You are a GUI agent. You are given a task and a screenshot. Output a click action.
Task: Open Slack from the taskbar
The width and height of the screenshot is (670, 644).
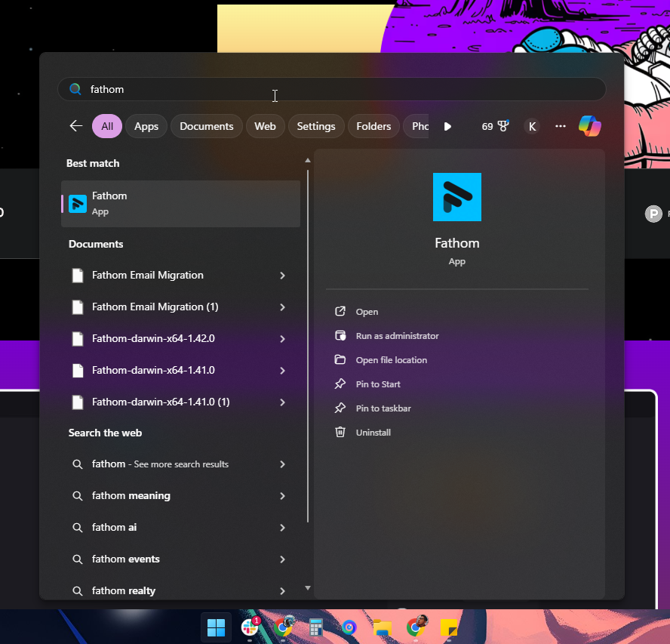[x=250, y=627]
